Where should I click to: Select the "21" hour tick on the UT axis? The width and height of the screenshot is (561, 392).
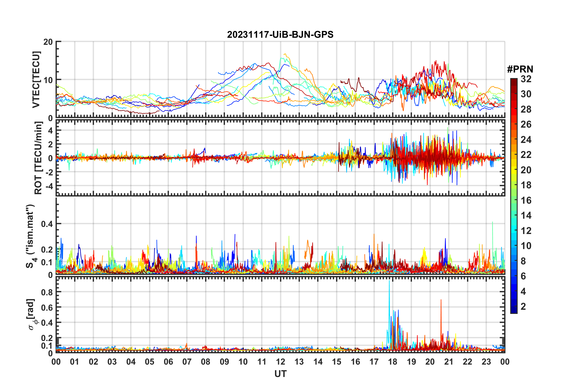(x=449, y=362)
